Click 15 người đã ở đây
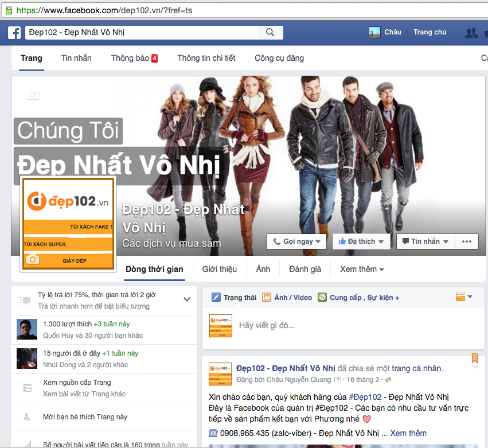The height and width of the screenshot is (448, 488). pyautogui.click(x=72, y=353)
